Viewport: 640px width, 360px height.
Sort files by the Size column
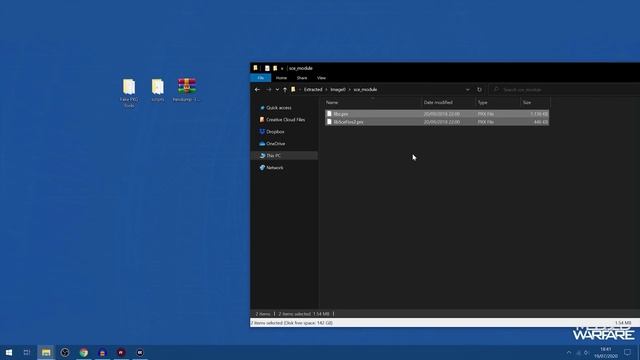tap(536, 102)
